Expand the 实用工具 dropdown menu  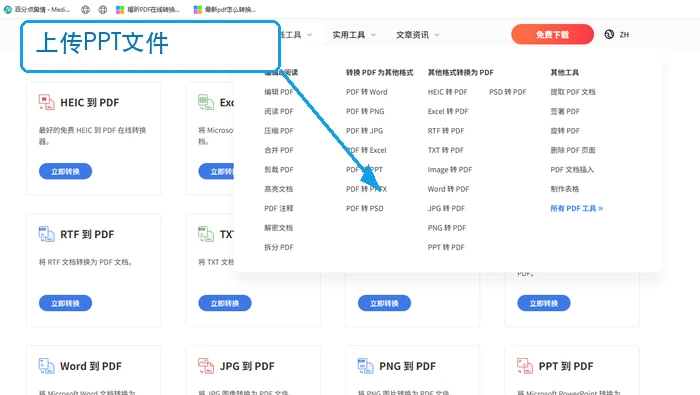tap(354, 35)
